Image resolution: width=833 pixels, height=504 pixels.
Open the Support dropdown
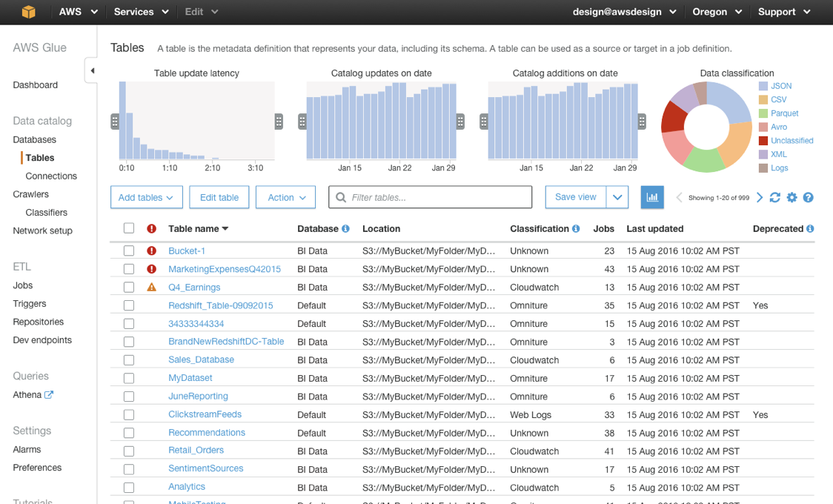(784, 12)
